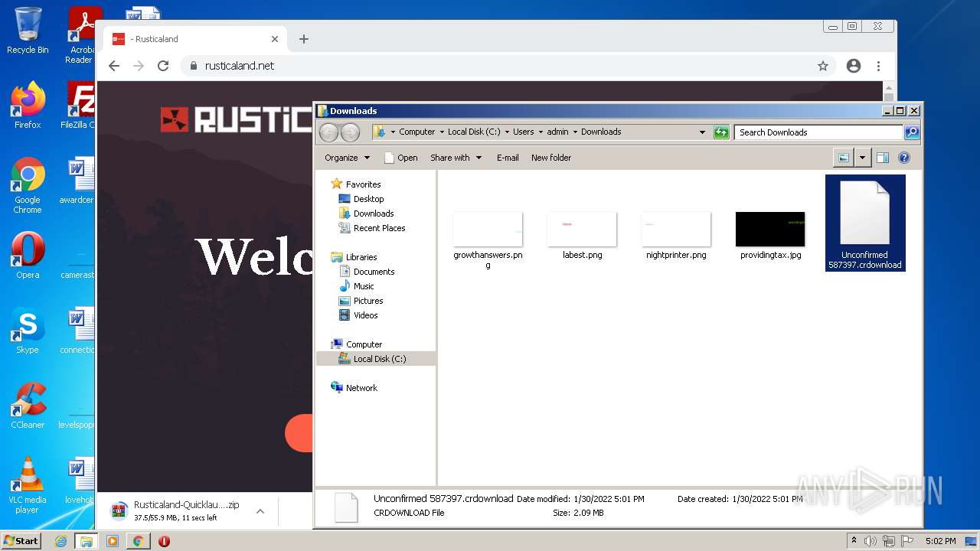Open Chrome's three-dot menu
The height and width of the screenshot is (551, 980).
(878, 66)
